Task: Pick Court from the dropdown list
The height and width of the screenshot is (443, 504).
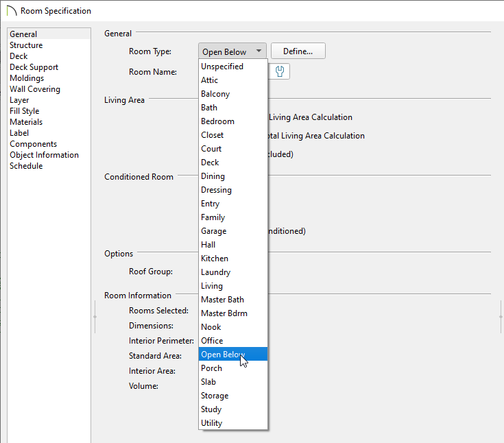Action: (233, 149)
